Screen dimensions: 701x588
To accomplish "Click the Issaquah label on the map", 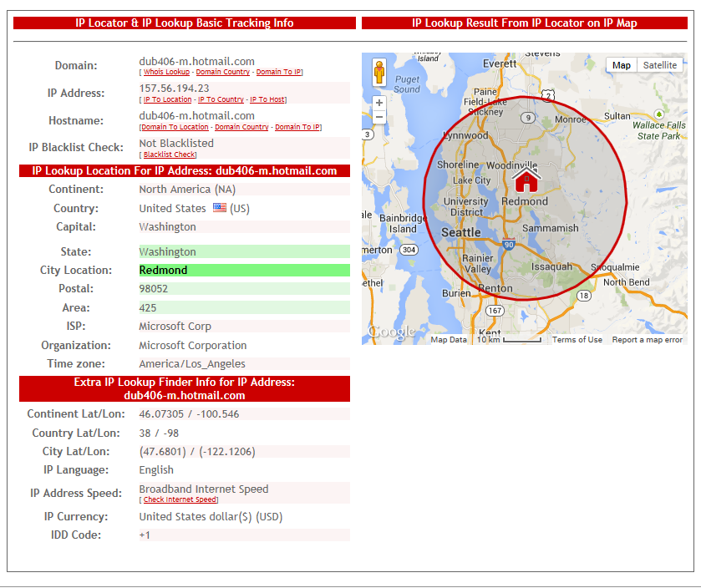I will click(551, 266).
